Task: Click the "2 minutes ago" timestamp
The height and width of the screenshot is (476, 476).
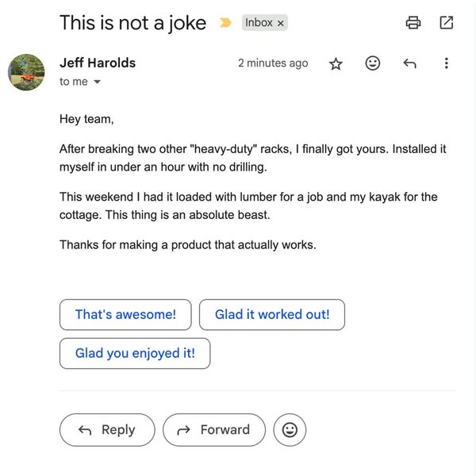Action: (273, 63)
